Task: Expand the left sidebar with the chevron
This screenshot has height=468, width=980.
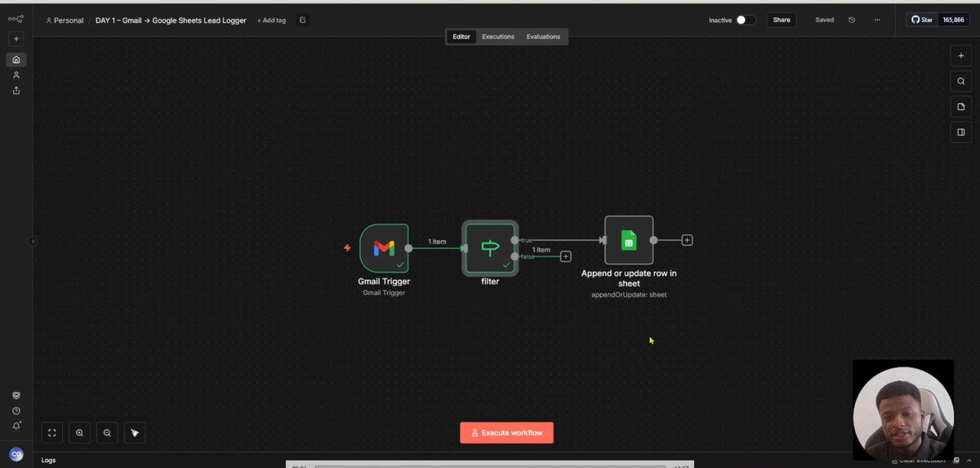Action: pos(33,241)
